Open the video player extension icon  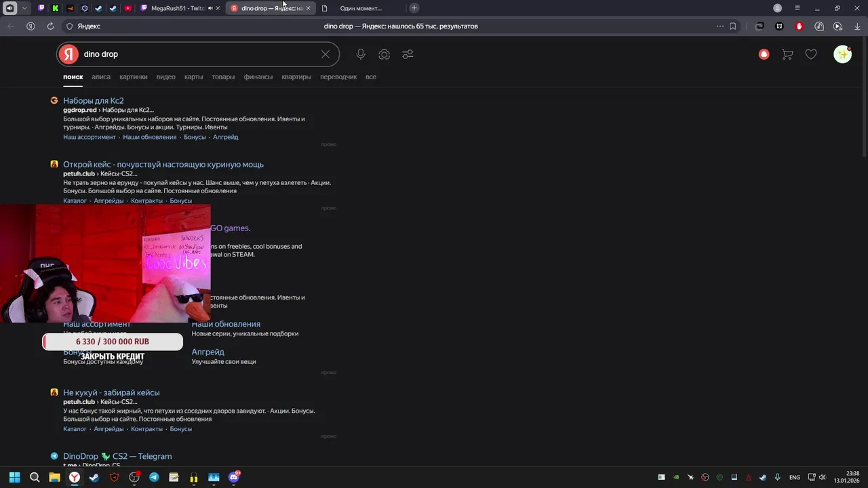pyautogui.click(x=838, y=26)
